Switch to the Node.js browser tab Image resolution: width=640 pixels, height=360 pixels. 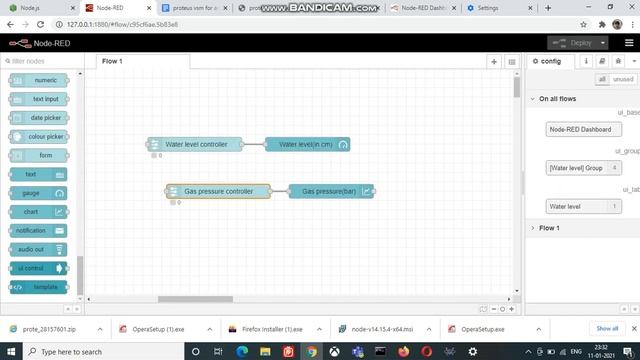click(40, 8)
